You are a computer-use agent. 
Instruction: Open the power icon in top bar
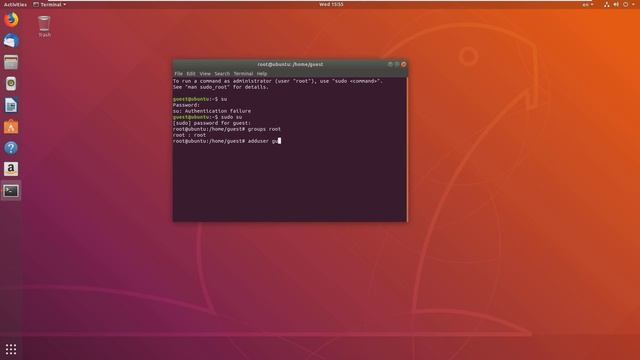coord(625,4)
